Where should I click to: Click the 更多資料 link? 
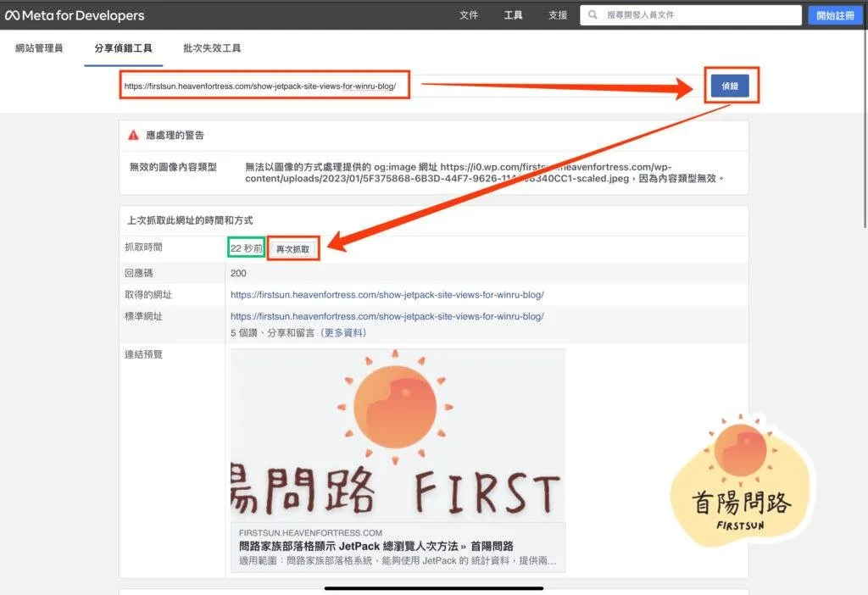tap(343, 333)
